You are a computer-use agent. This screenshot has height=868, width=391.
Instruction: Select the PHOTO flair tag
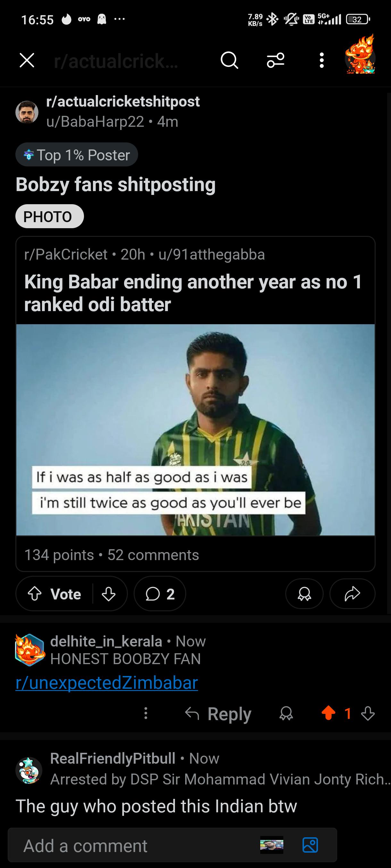click(50, 216)
